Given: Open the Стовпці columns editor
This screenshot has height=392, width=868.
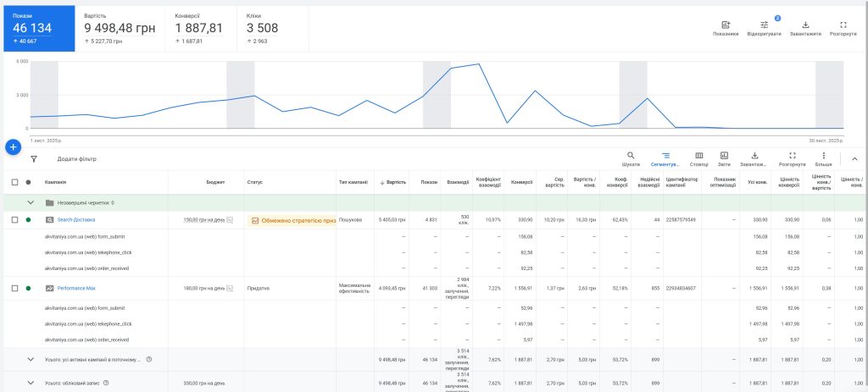Looking at the screenshot, I should (699, 156).
